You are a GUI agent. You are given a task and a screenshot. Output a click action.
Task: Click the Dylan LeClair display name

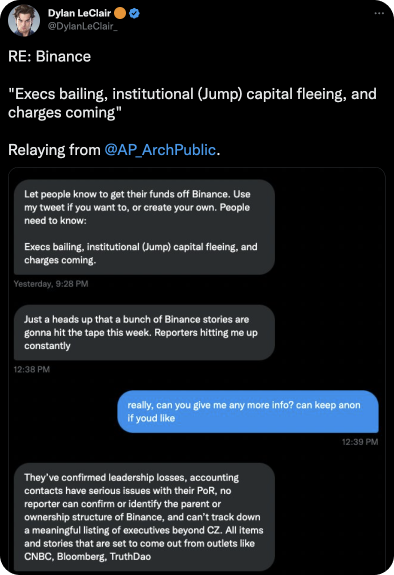coord(79,13)
